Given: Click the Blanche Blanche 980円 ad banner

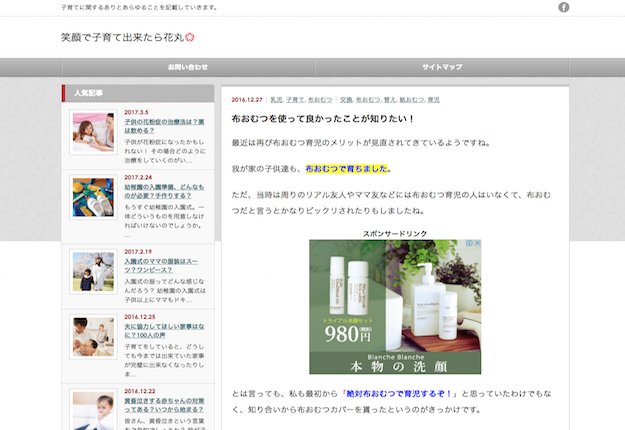Looking at the screenshot, I should coord(395,306).
